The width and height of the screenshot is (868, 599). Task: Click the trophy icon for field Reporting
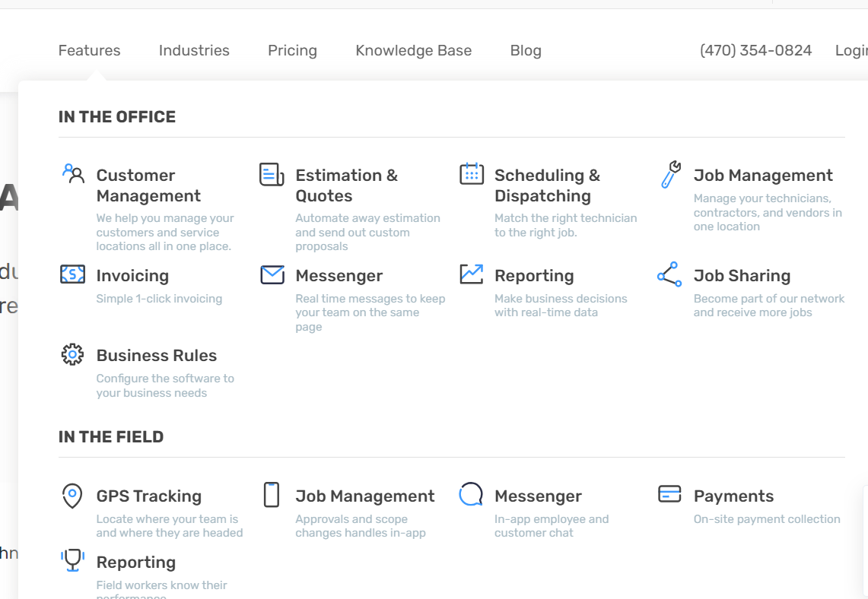coord(73,561)
